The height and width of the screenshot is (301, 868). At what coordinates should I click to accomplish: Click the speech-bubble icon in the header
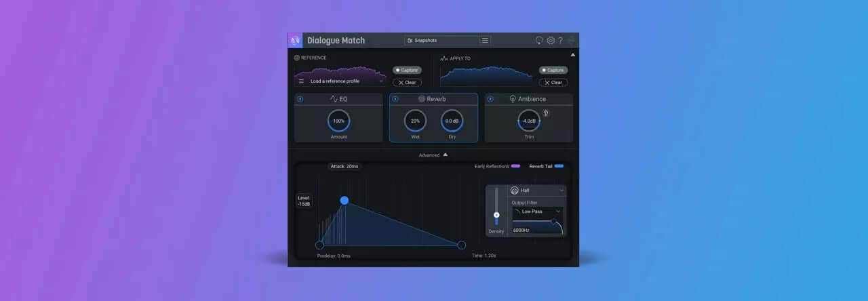tap(539, 41)
